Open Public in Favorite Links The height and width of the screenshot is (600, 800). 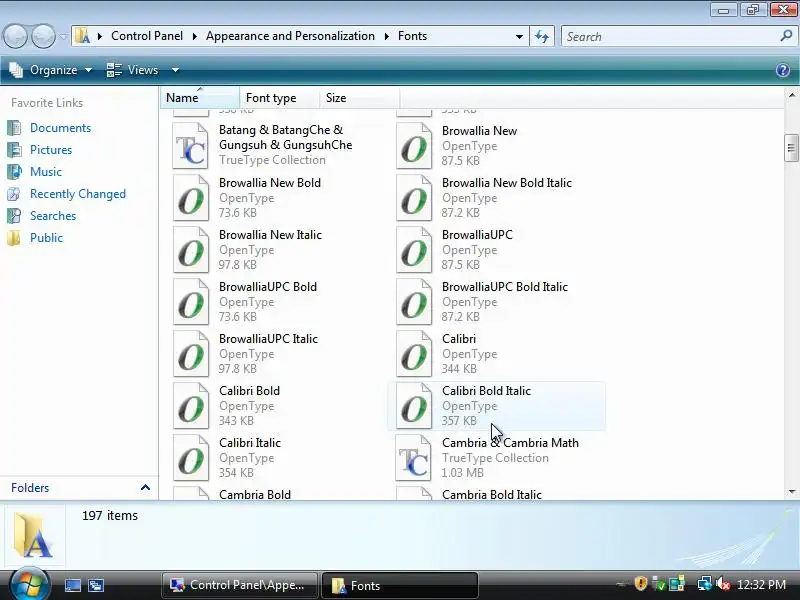(46, 238)
